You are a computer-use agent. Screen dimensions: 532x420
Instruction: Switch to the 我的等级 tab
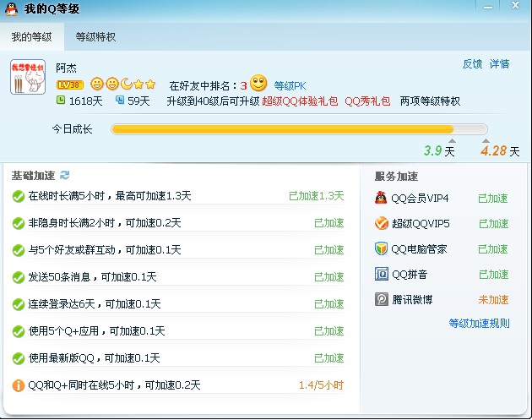coord(31,36)
